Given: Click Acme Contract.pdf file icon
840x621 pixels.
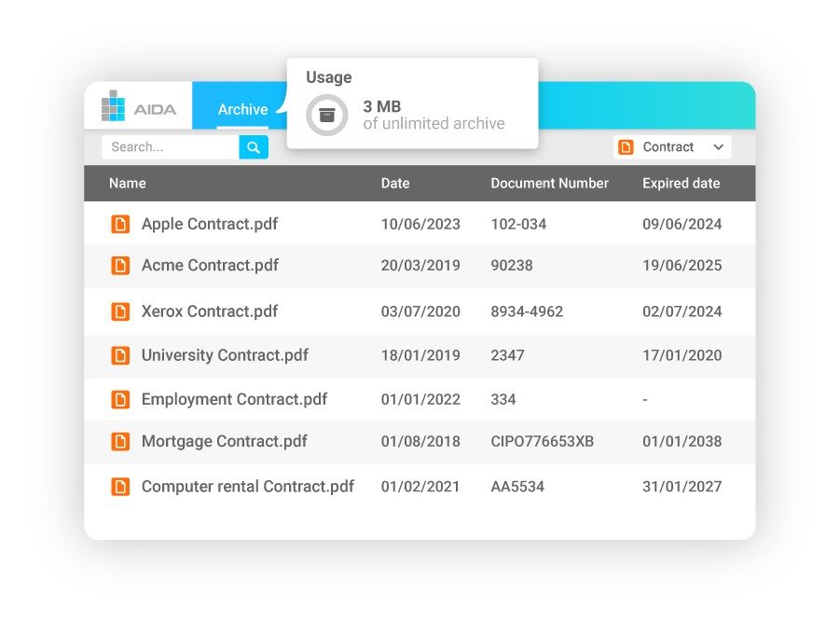Looking at the screenshot, I should [120, 266].
